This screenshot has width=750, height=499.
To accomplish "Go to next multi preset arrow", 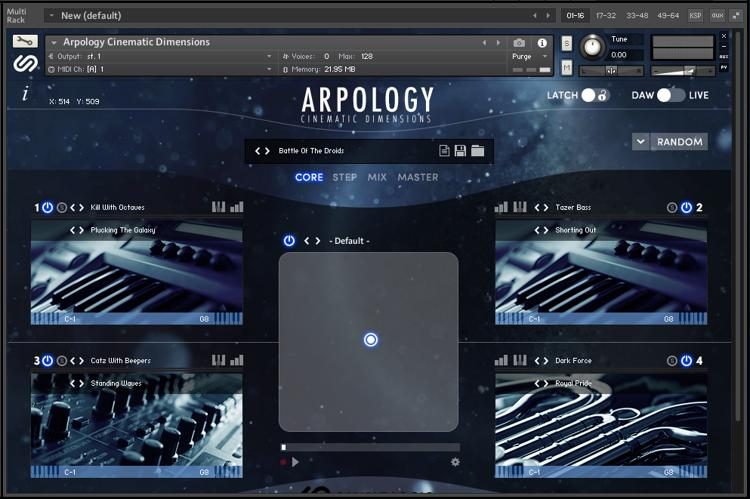I will [x=548, y=16].
